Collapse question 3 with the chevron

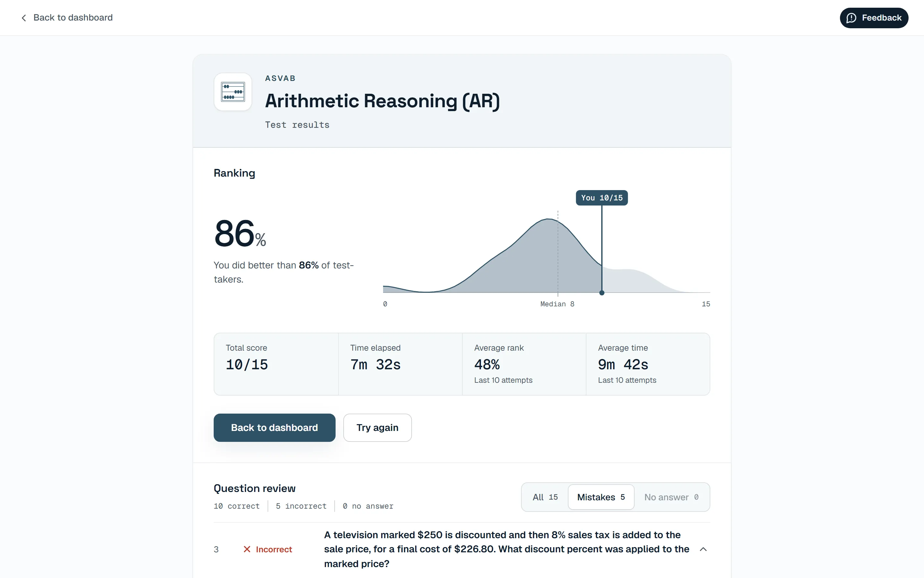[x=703, y=549]
